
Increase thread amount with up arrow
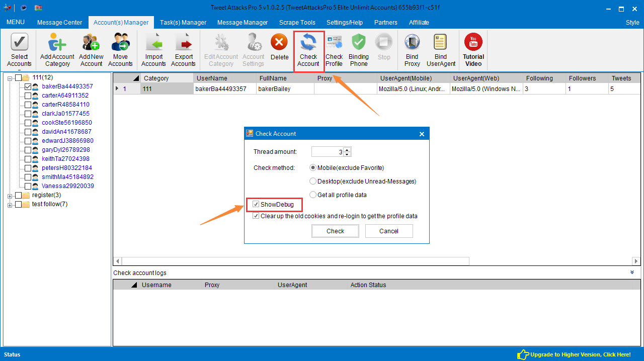(347, 150)
